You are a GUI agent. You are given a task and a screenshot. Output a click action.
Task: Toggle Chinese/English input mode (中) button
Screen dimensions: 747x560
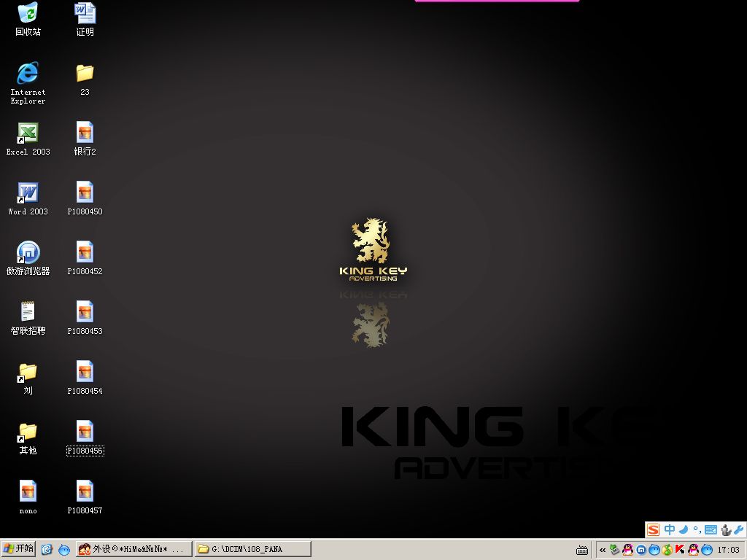pos(669,530)
